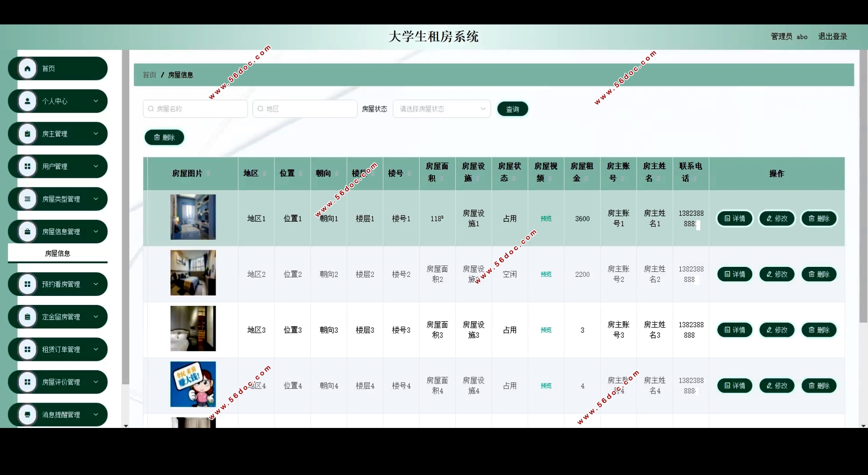Screen dimensions: 868x475
Task: Open the 房屋状态 dropdown selector
Action: pyautogui.click(x=442, y=109)
